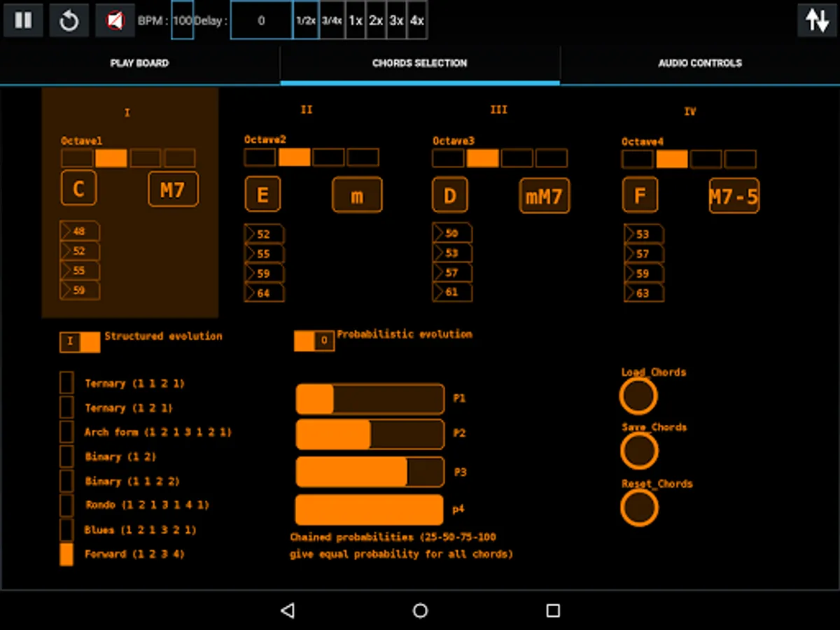
Task: Switch to the PLAY BOARD tab
Action: pos(140,63)
